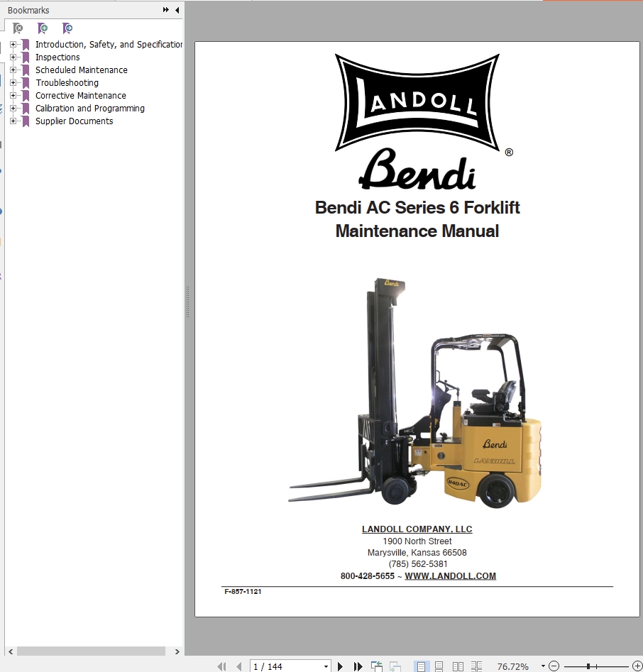Open the Supplier Documents bookmark
This screenshot has width=643, height=672.
(x=74, y=121)
